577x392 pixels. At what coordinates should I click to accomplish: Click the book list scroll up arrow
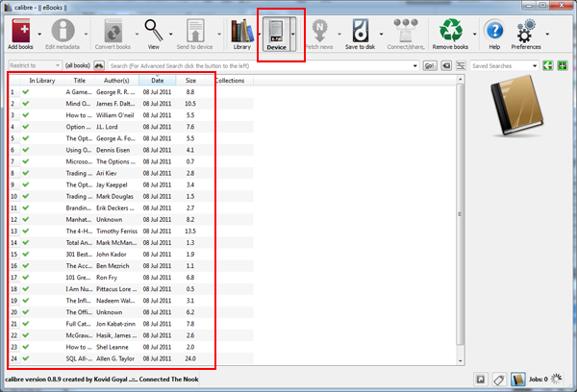tap(460, 79)
